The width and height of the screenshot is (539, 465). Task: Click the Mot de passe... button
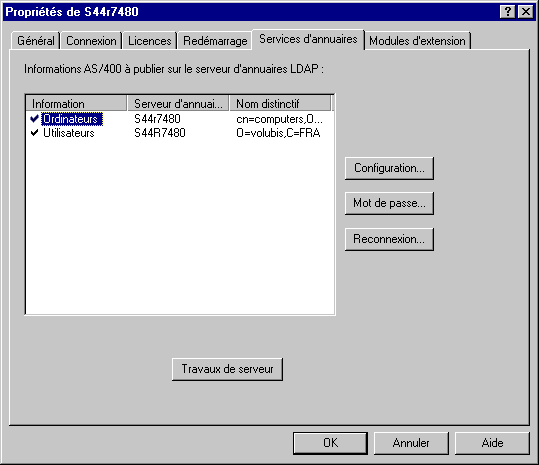389,203
